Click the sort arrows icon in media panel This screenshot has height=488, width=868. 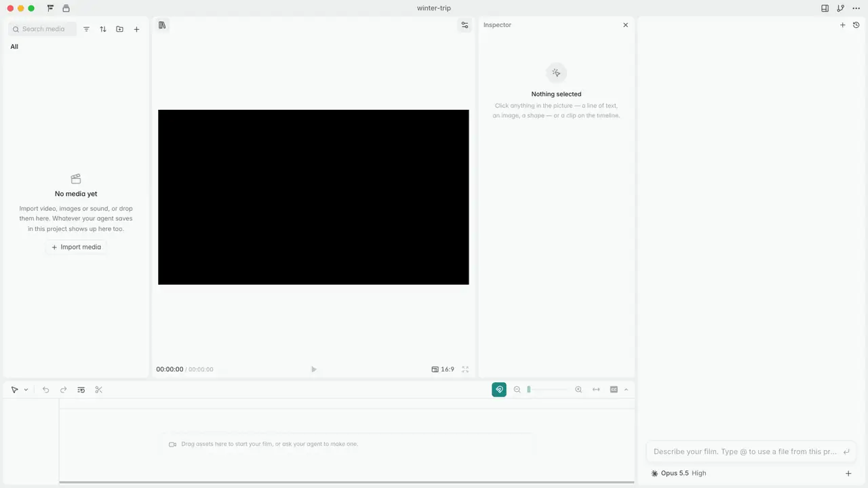pos(103,29)
